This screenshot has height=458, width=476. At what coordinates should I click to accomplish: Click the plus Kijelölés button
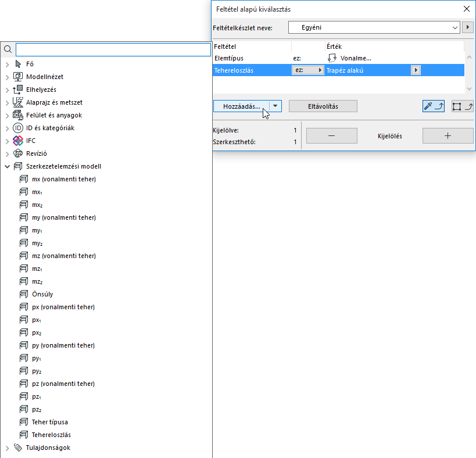448,135
